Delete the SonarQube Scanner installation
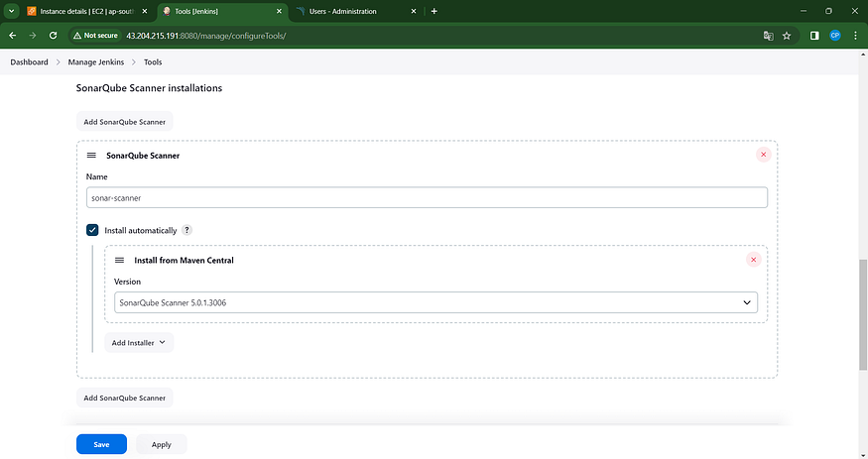Viewport: 868px width, 459px height. 764,155
